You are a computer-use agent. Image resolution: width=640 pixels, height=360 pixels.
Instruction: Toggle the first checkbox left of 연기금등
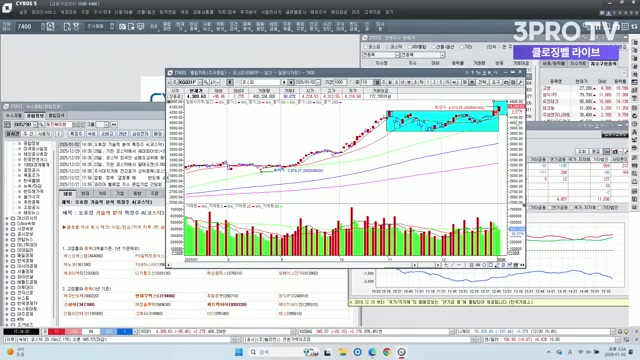[x=528, y=208]
